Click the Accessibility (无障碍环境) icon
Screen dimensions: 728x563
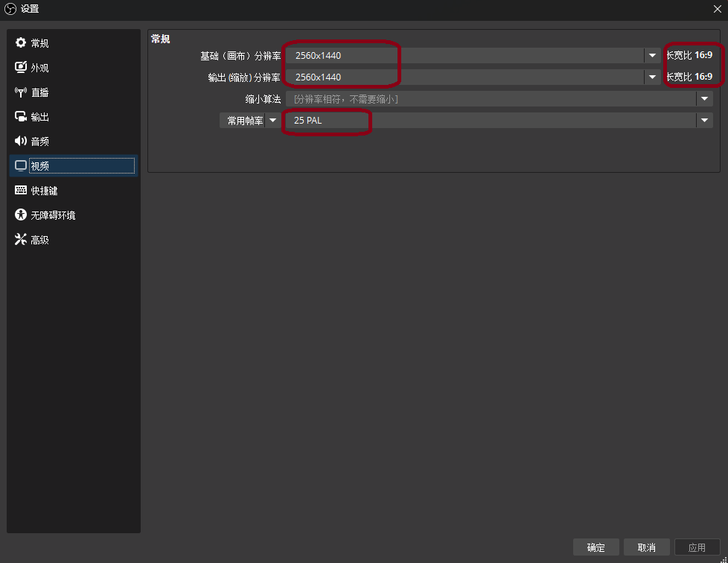click(20, 214)
